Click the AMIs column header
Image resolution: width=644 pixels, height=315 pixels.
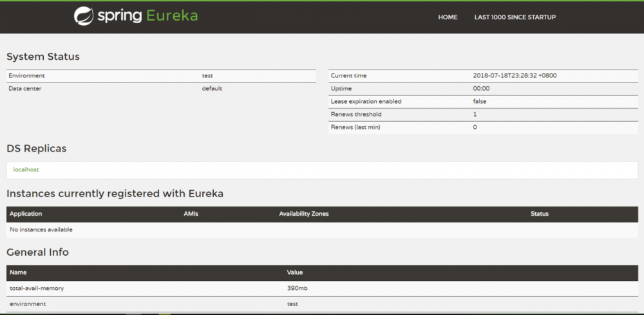(191, 214)
